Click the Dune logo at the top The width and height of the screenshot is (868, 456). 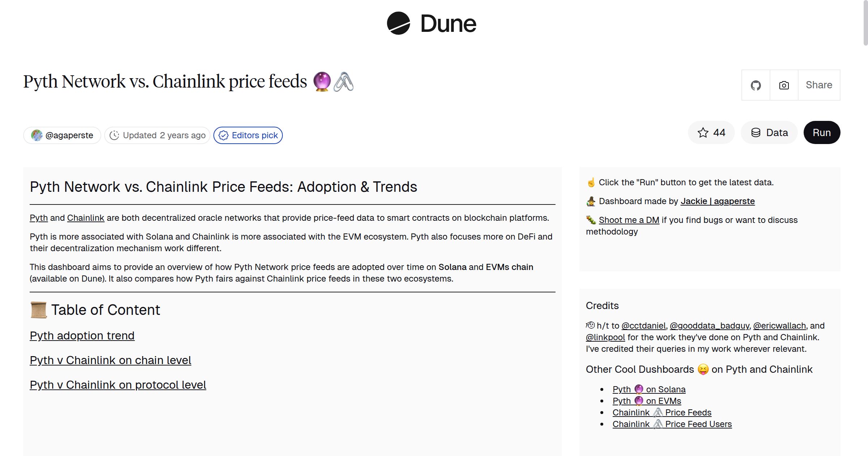[x=432, y=24]
